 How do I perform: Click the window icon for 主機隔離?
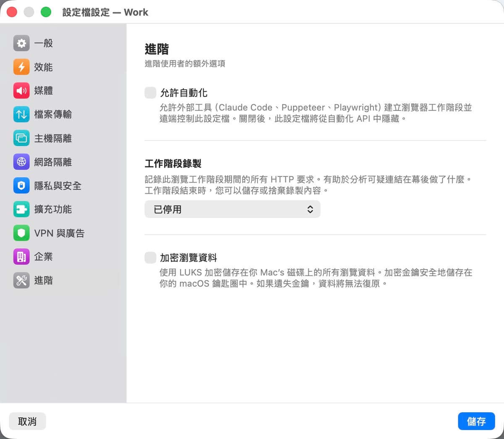pyautogui.click(x=21, y=138)
